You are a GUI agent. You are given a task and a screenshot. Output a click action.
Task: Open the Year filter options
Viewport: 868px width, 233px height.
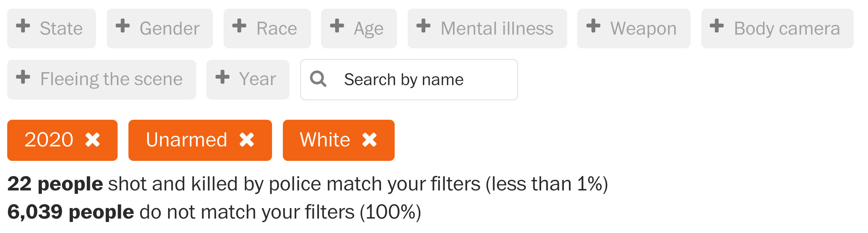(257, 79)
